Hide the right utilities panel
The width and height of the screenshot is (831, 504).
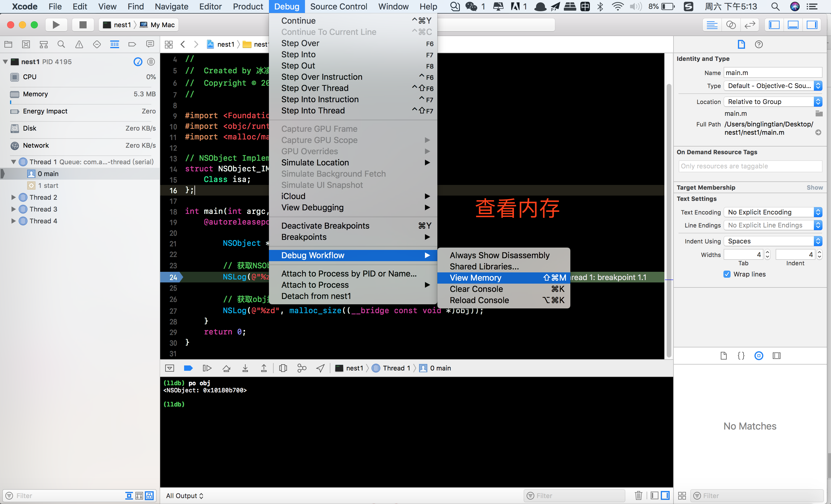(812, 25)
